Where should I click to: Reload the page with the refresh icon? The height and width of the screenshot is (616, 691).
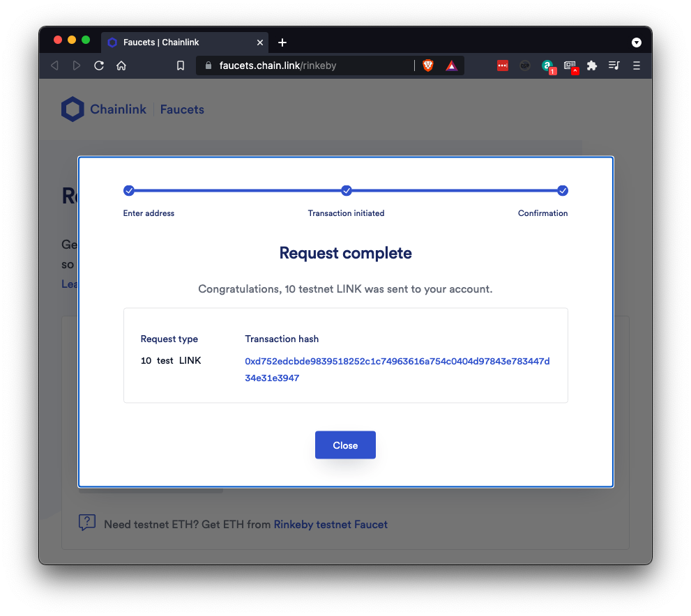click(99, 66)
